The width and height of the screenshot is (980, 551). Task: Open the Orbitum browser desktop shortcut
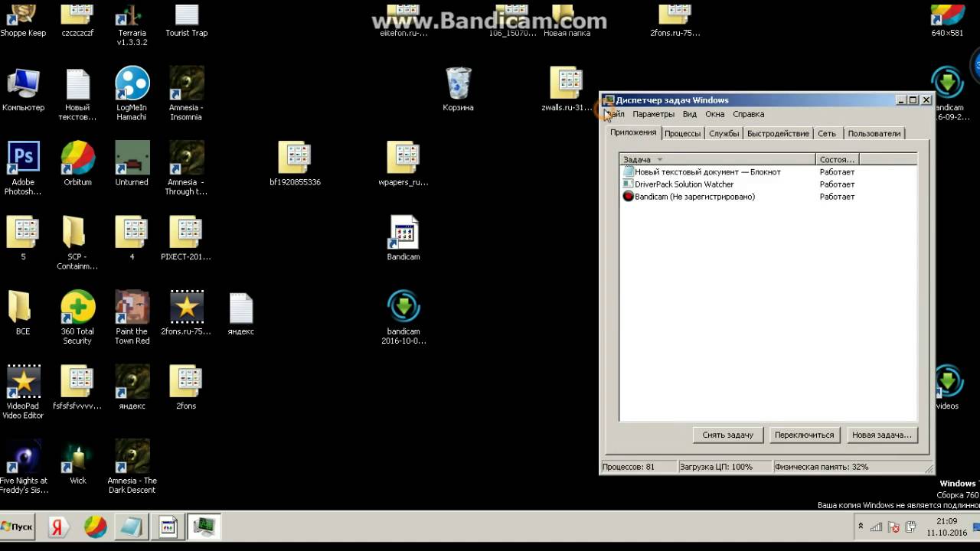click(77, 164)
